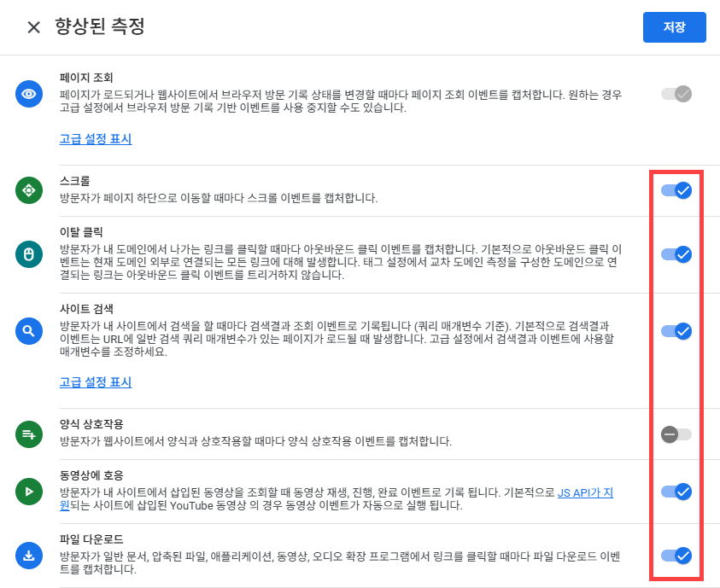Click the 저장 button

point(674,27)
